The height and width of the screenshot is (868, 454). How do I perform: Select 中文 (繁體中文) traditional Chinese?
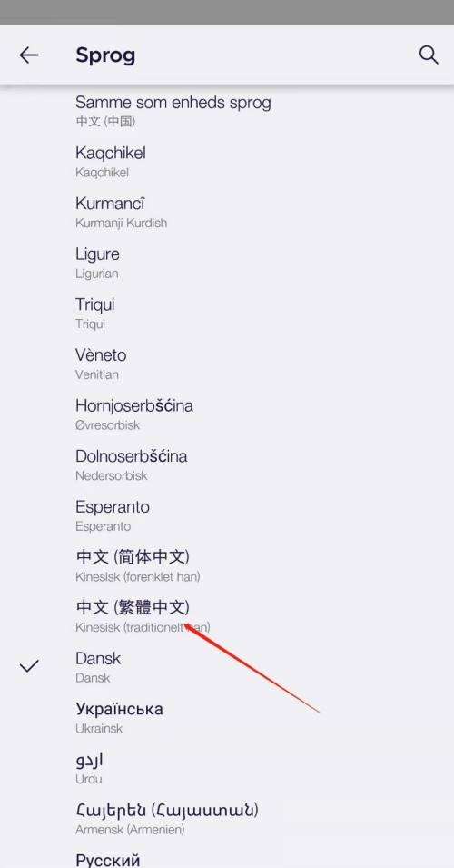[x=227, y=616]
